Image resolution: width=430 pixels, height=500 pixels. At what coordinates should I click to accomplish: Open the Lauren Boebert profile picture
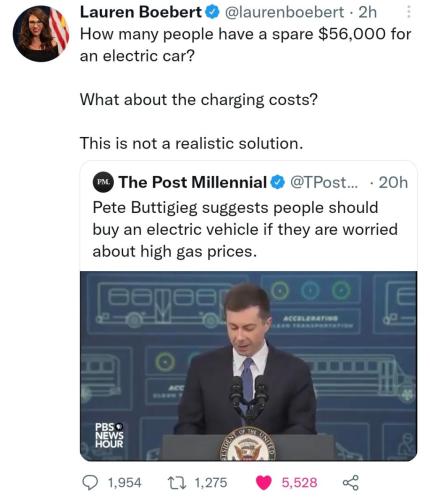[x=41, y=33]
